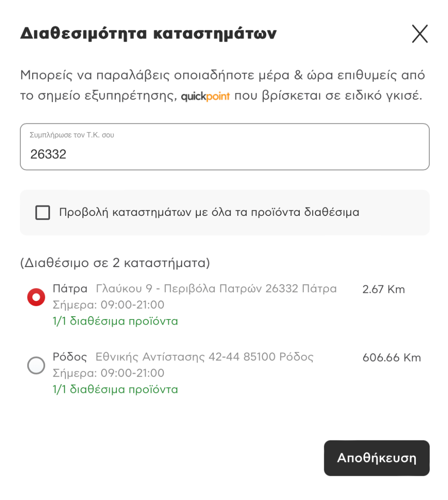Screen dimensions: 448x500
Task: Click the 2.67 Km distance label
Action: [x=384, y=289]
